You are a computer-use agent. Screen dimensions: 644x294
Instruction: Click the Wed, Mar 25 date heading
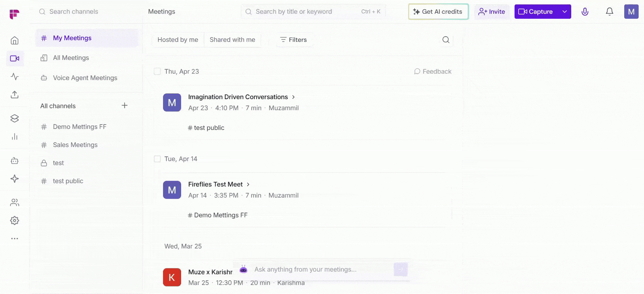click(x=183, y=246)
